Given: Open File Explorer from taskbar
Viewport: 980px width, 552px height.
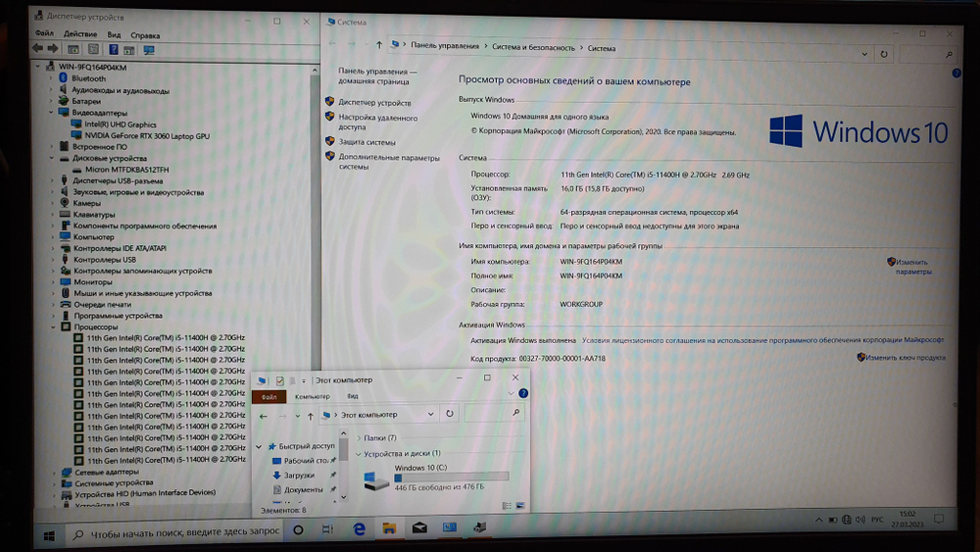Looking at the screenshot, I should [389, 528].
